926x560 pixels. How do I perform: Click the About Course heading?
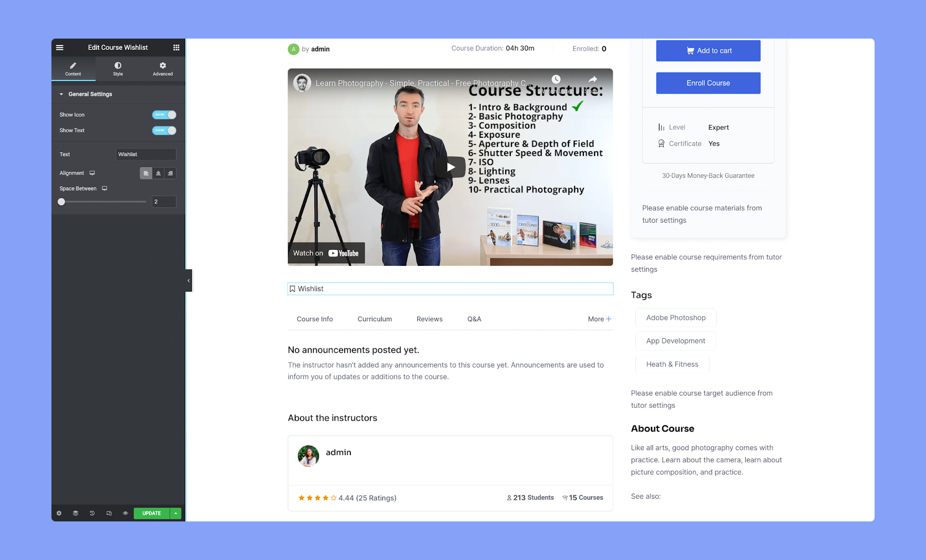[x=663, y=429]
